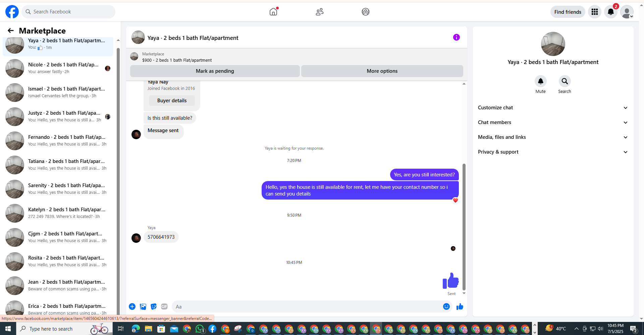
Task: Focus the Search Facebook field
Action: point(69,12)
